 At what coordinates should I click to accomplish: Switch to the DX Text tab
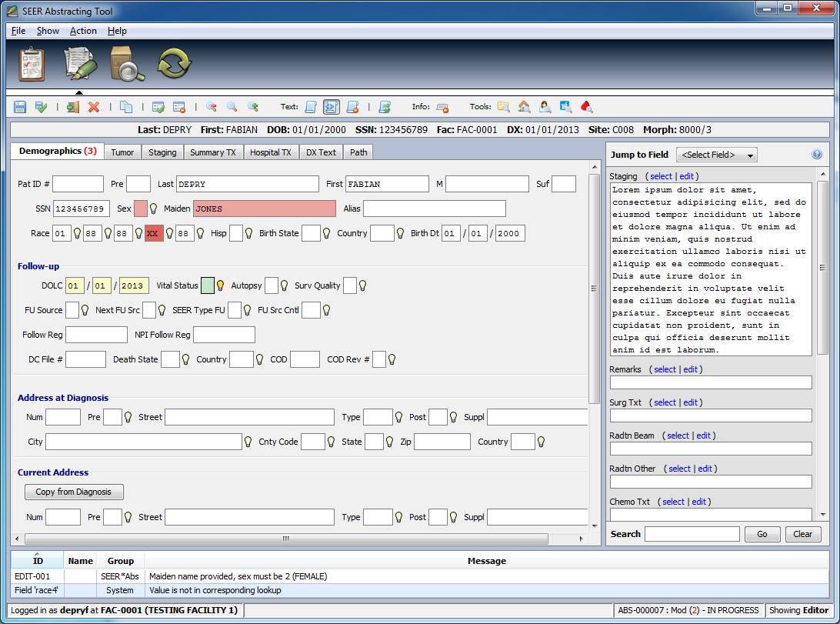tap(321, 152)
